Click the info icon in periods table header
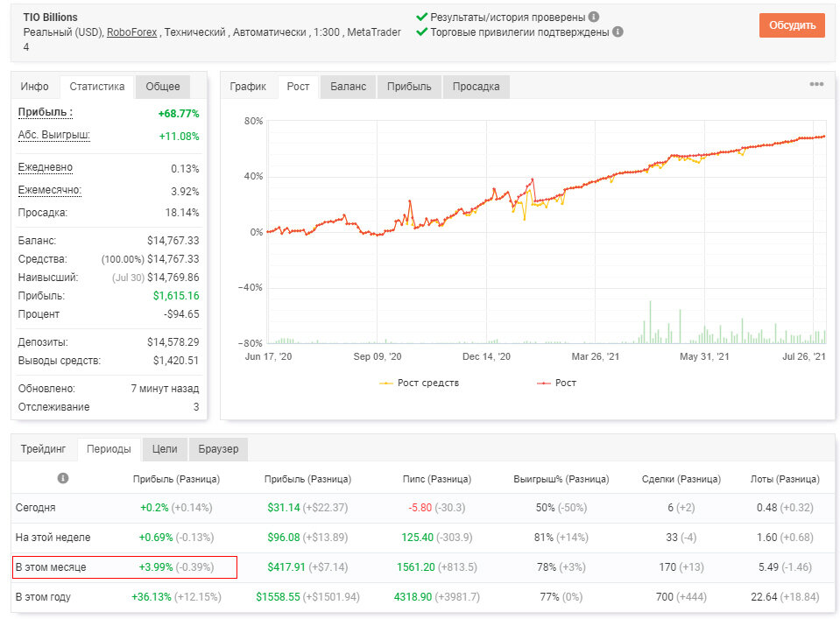This screenshot has width=840, height=619. [63, 478]
